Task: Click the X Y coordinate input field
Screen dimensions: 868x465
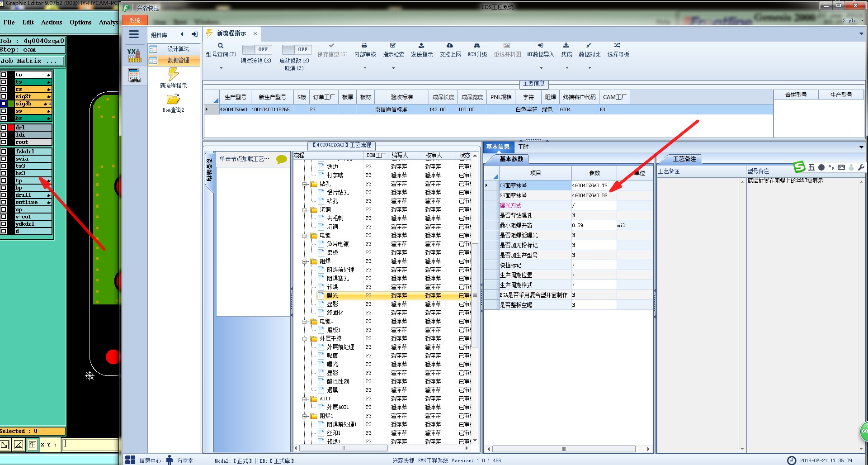Action: coord(90,445)
